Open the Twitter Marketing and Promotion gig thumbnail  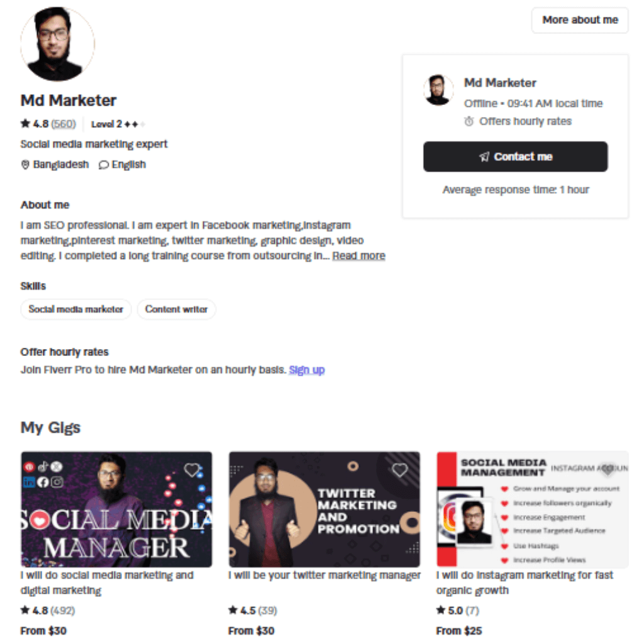(x=324, y=509)
